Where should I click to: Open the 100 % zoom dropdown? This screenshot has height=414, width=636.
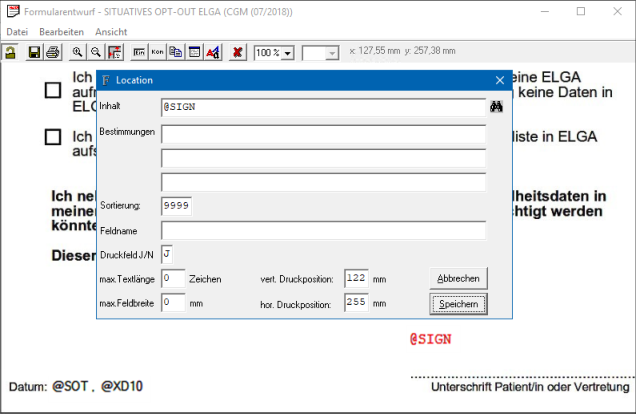[288, 53]
